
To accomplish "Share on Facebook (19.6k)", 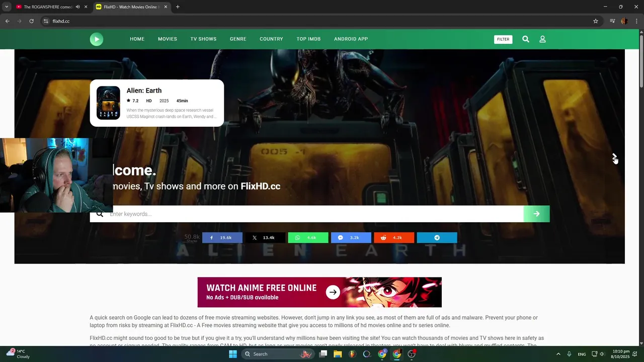I will [x=222, y=238].
